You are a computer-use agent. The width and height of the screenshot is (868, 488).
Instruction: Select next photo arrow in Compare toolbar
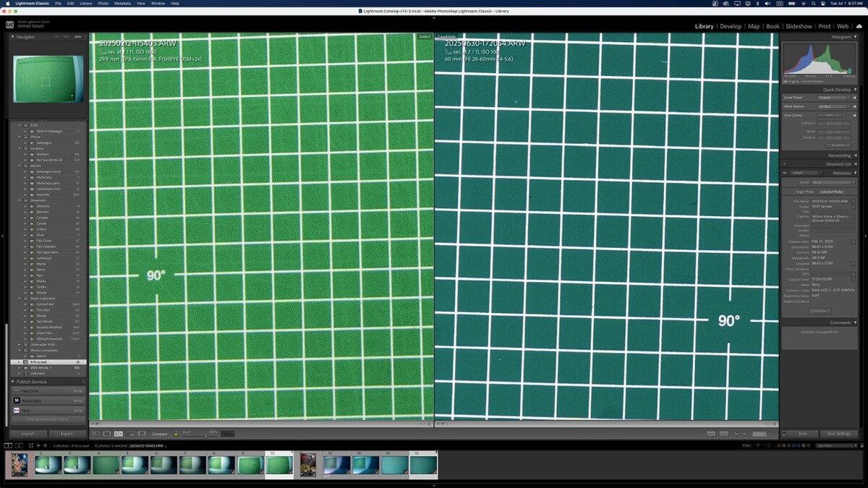(744, 434)
